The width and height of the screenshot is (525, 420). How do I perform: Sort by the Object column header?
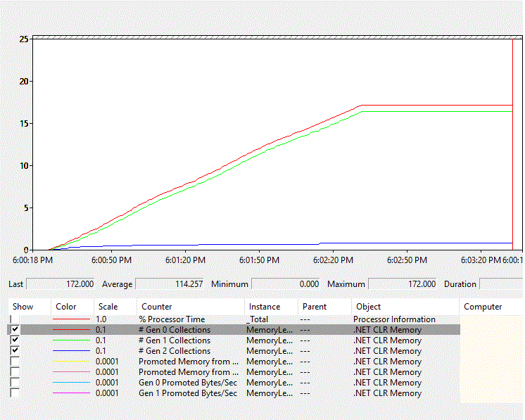coord(405,307)
